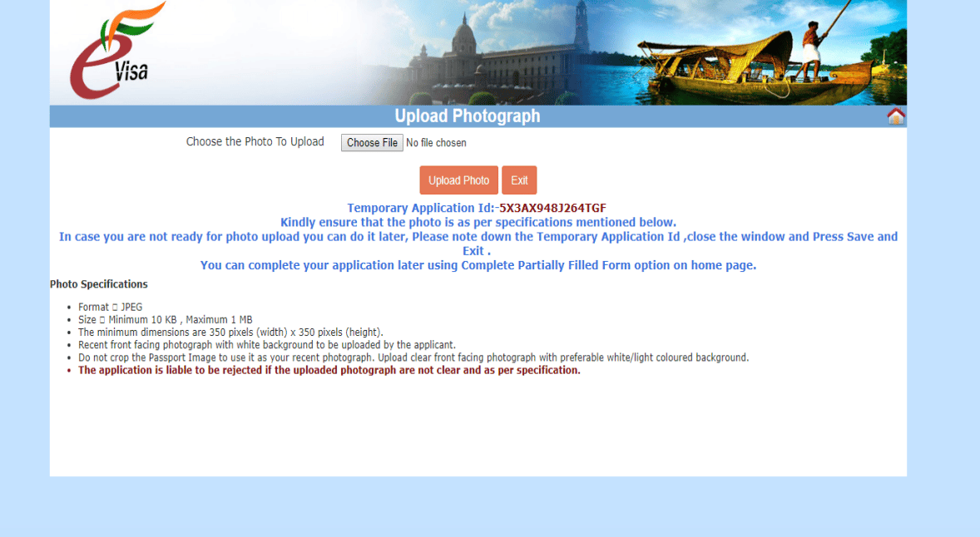Click the 'No file chosen' label
Screen dimensions: 980x537
[x=436, y=142]
